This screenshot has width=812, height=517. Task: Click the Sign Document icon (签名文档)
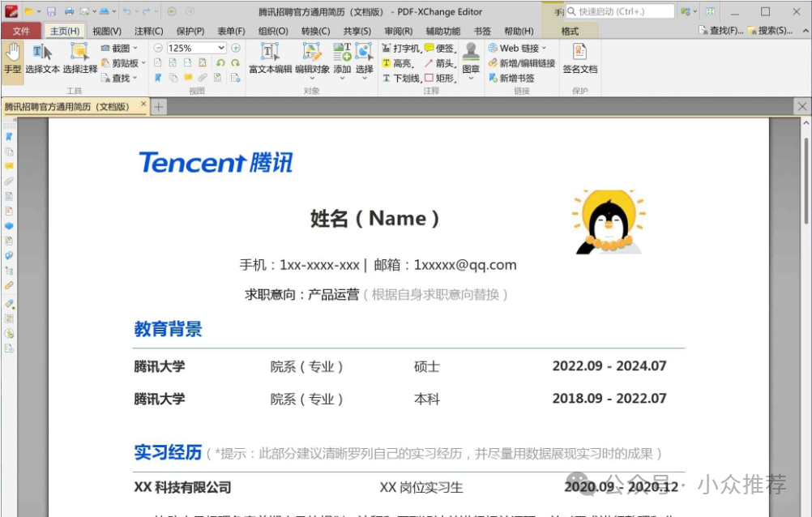579,58
